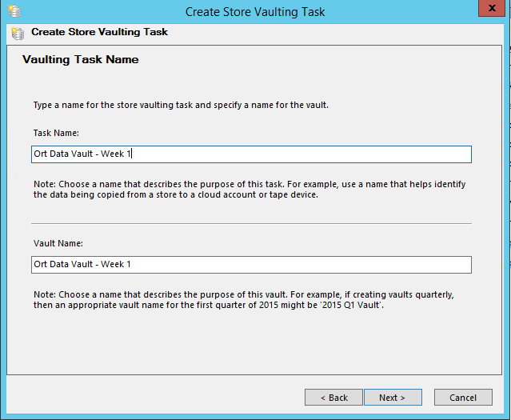Close the Create Store Vaulting Task dialog
The width and height of the screenshot is (511, 420).
click(492, 8)
